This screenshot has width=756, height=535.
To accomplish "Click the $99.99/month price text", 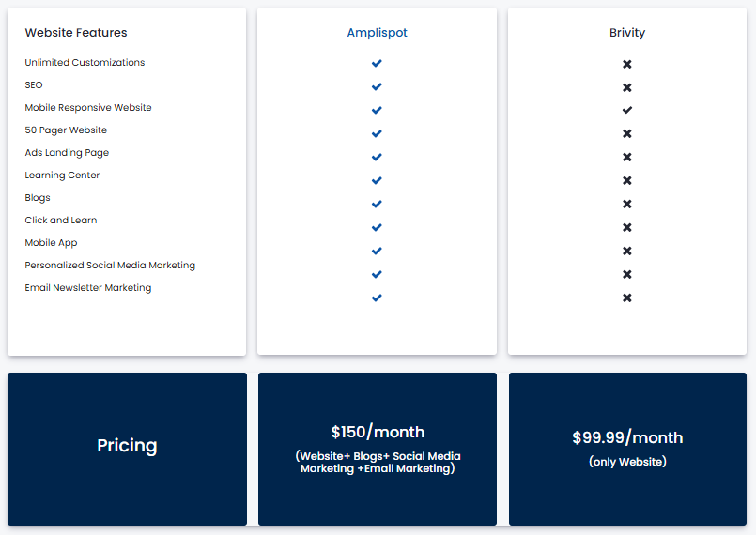I will (x=627, y=437).
